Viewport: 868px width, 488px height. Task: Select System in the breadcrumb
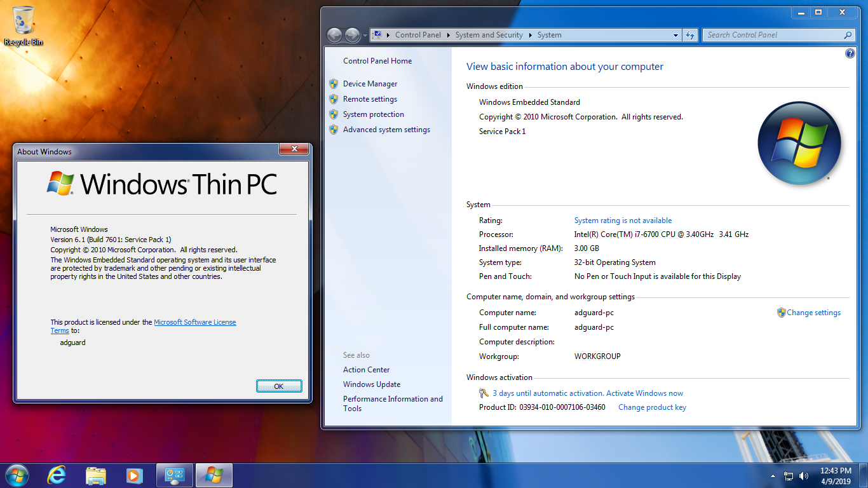point(549,35)
